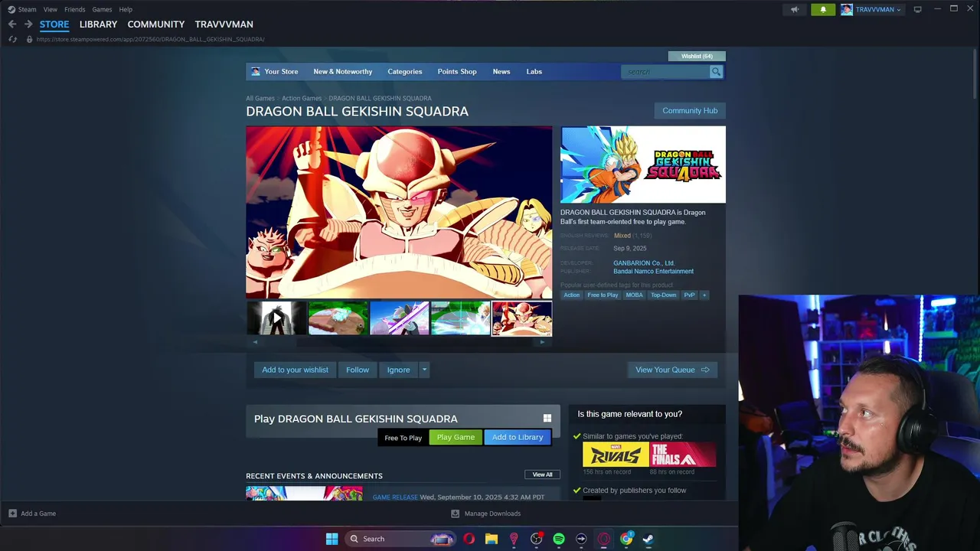Open the Windows Start menu

332,539
